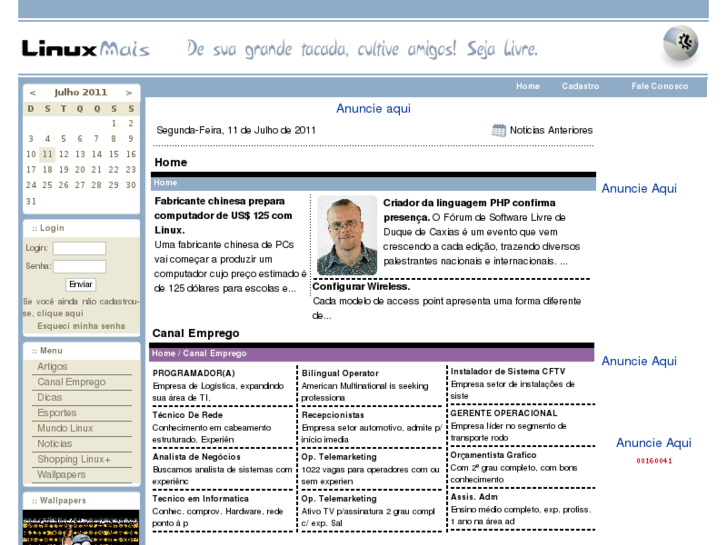Viewport: 727px width, 545px height.
Task: Select Mundo Linux in the sidebar menu
Action: pyautogui.click(x=65, y=428)
